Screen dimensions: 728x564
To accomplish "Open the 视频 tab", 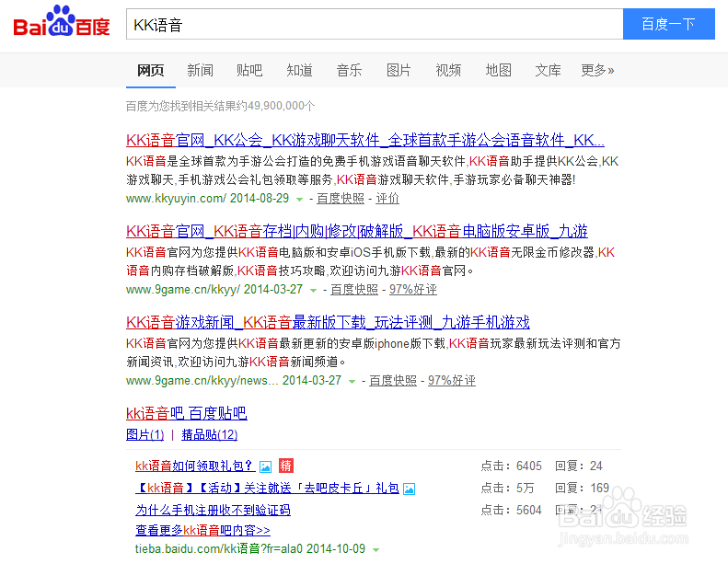I will 448,71.
